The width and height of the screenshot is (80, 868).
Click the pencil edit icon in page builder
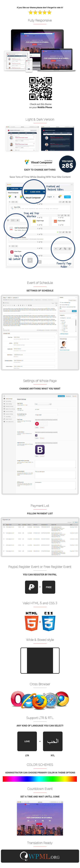(x=60, y=249)
